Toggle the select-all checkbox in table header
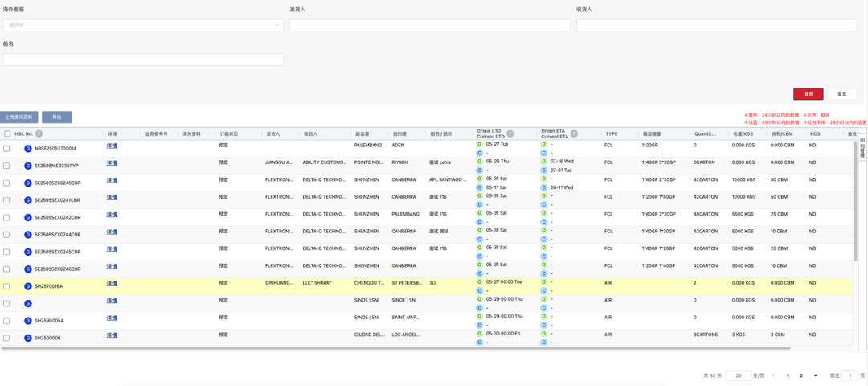The height and width of the screenshot is (386, 868). point(7,133)
